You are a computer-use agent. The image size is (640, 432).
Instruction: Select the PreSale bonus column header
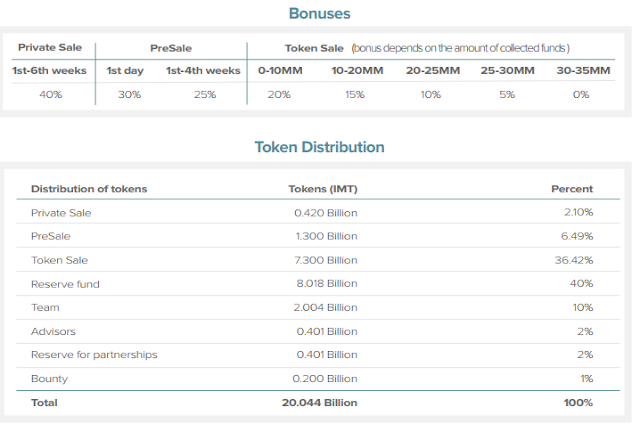pyautogui.click(x=170, y=47)
